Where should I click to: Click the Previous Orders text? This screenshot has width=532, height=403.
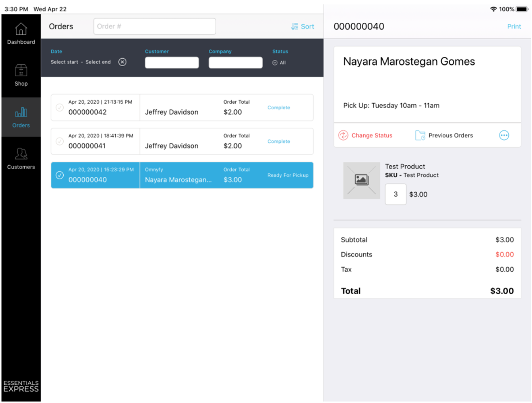tap(451, 135)
